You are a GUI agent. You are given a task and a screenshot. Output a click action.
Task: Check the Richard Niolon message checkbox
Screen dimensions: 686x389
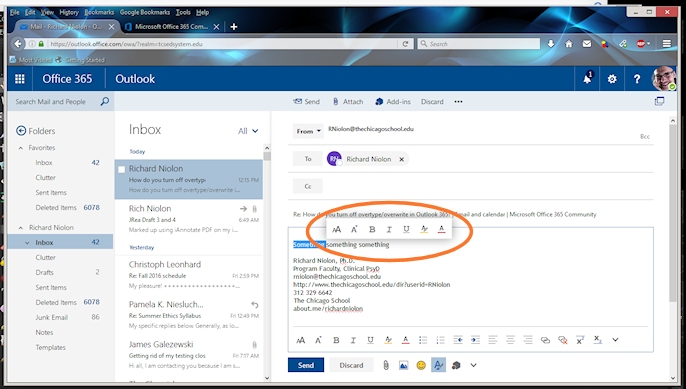[x=122, y=169]
